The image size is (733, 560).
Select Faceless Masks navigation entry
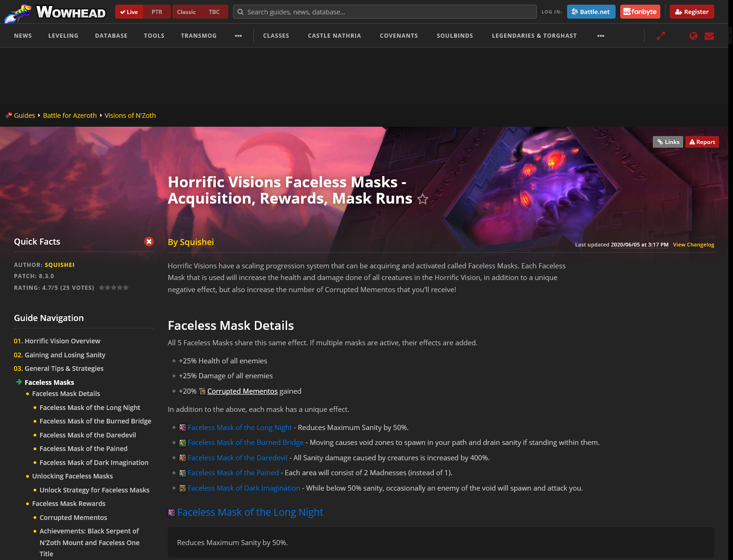click(x=49, y=382)
